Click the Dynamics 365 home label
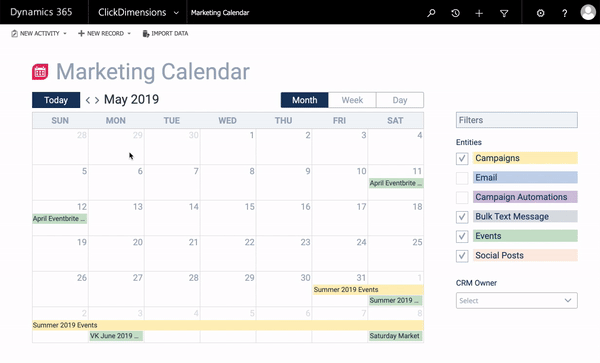Viewport: 600px width, 363px height. [x=41, y=12]
